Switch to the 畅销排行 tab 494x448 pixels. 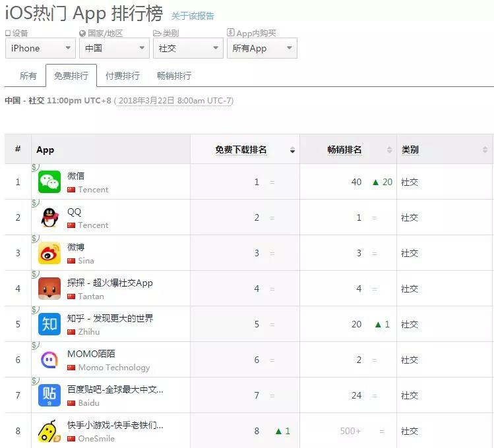(x=174, y=76)
